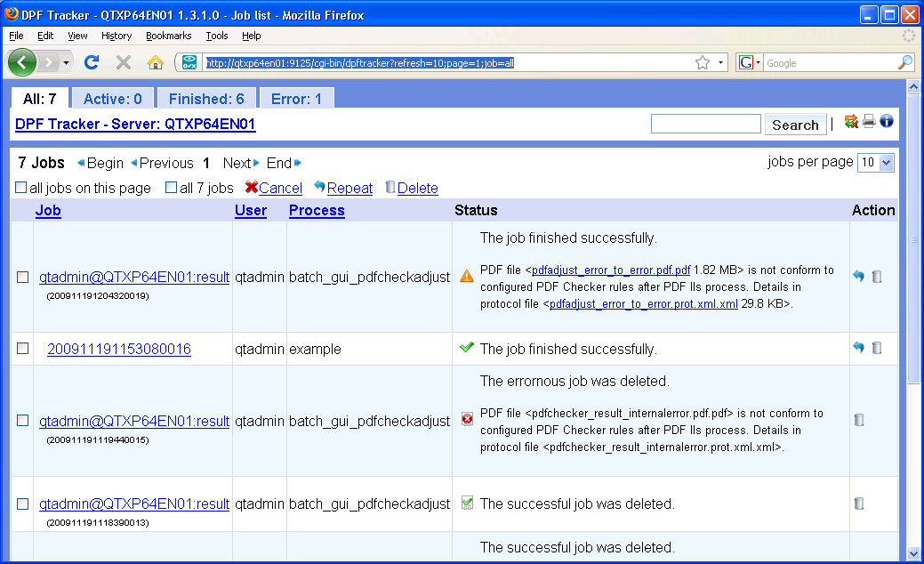The height and width of the screenshot is (564, 924).
Task: Click inside the search text field
Action: [705, 123]
